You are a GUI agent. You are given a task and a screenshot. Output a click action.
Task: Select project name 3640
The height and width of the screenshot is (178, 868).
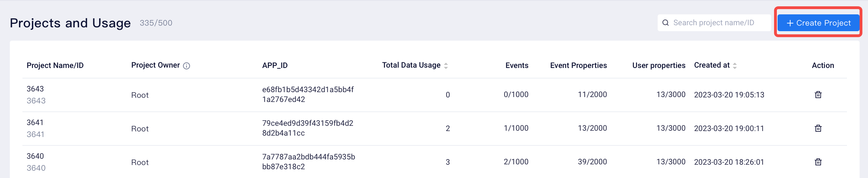click(x=35, y=156)
